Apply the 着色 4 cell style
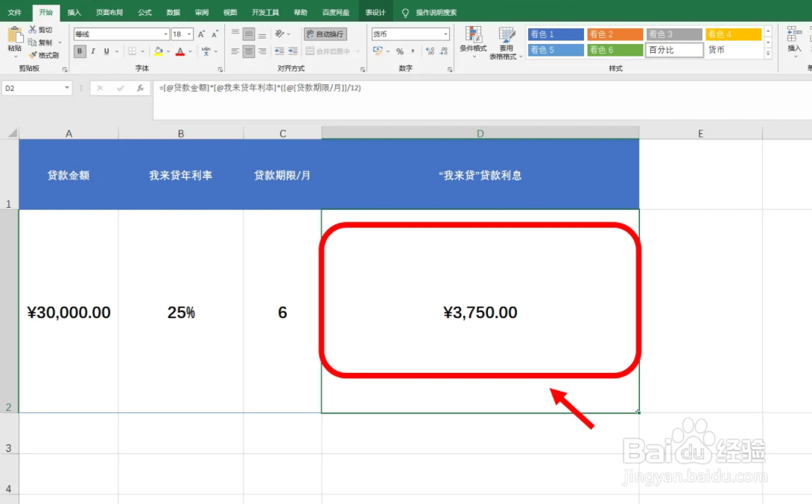This screenshot has height=504, width=812. click(733, 34)
